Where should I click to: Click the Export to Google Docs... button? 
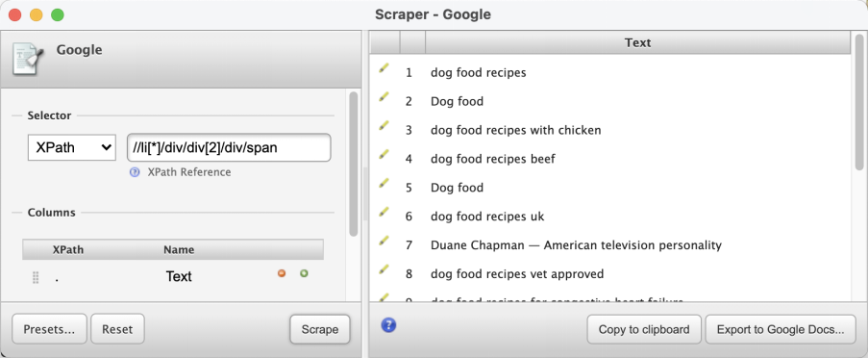781,330
